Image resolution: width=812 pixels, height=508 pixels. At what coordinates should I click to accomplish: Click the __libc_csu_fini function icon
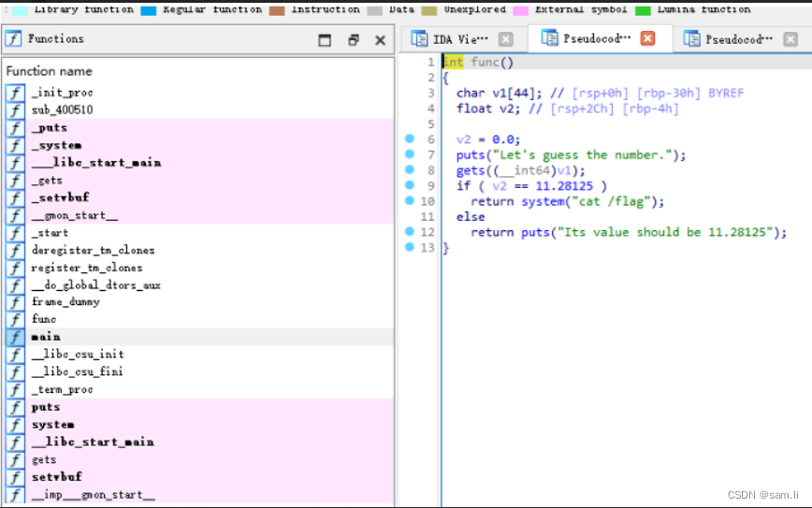click(x=16, y=372)
